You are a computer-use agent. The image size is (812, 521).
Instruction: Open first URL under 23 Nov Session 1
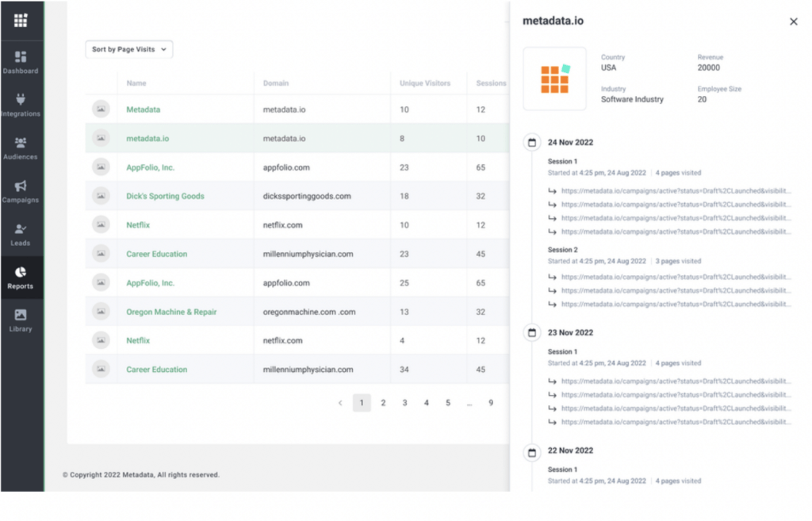(x=676, y=381)
